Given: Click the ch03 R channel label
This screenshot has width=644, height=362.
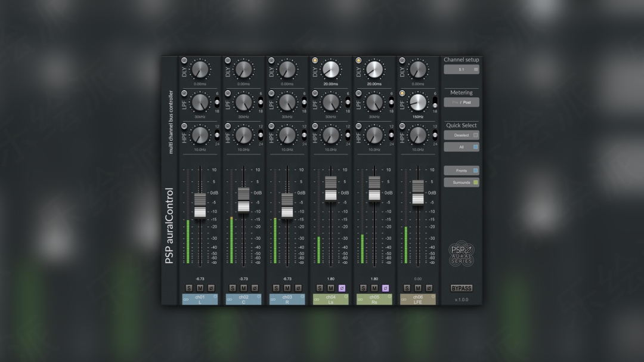Looking at the screenshot, I should [287, 299].
